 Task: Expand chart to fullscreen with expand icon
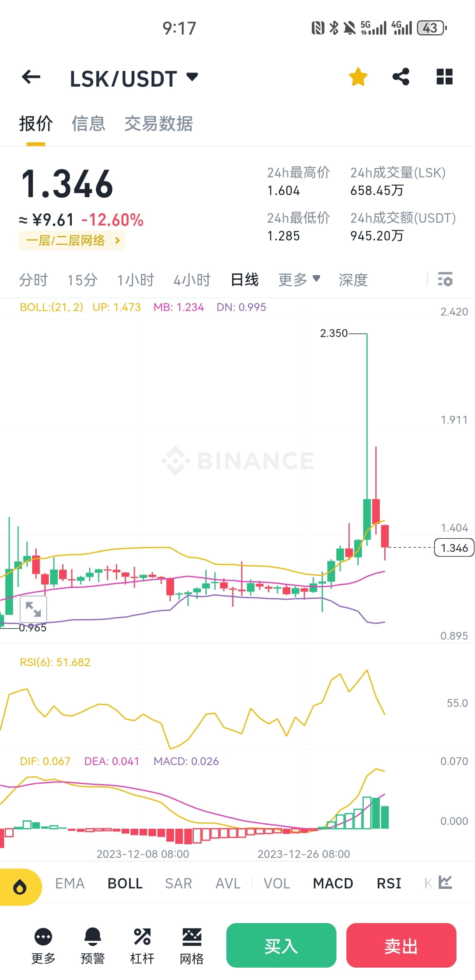click(33, 610)
